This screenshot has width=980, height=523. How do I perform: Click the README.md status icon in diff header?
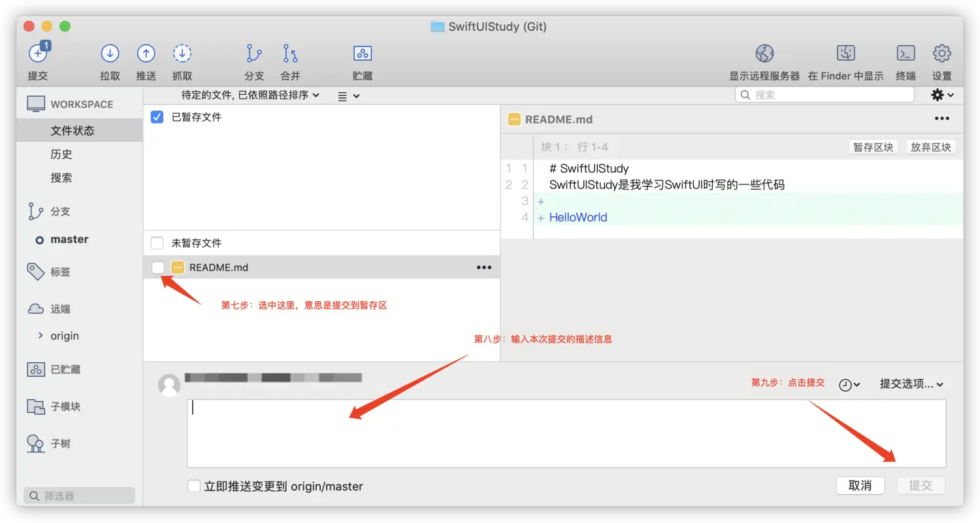[x=514, y=120]
